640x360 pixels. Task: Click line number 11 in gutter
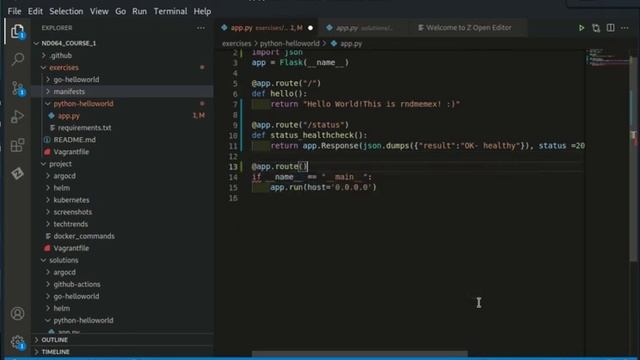[x=233, y=146]
